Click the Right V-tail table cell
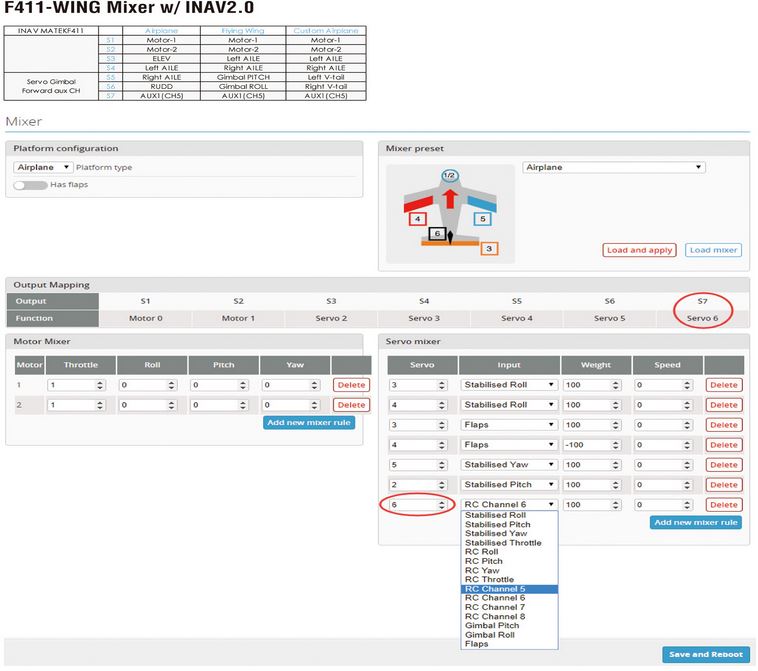 [x=326, y=87]
